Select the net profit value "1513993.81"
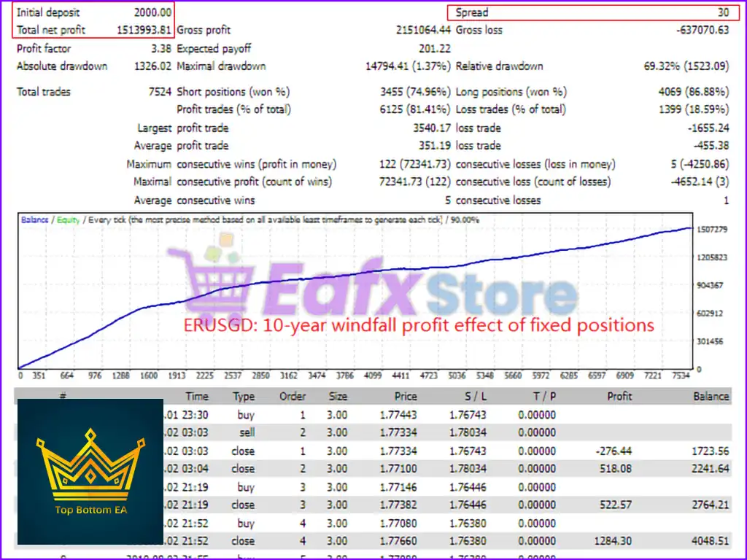This screenshot has height=560, width=747. click(144, 30)
